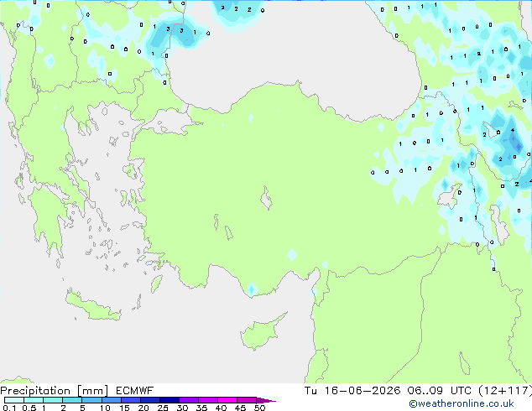Click the legend value "0.1"

[x=9, y=408]
